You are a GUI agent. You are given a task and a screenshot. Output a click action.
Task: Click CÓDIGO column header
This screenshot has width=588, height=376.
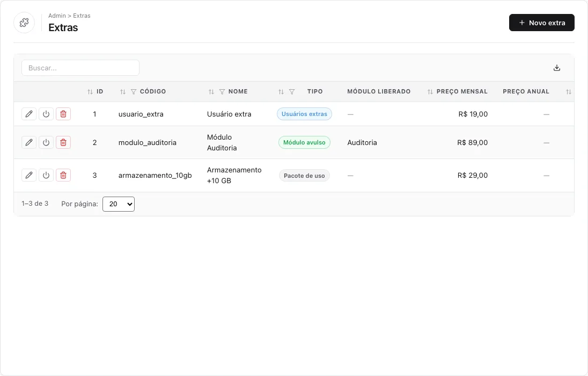pos(152,91)
